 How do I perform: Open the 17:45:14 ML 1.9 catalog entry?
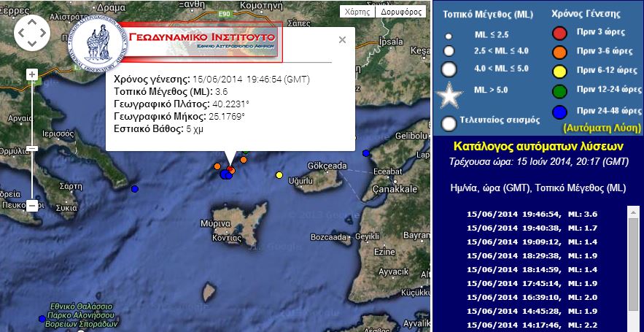click(532, 284)
